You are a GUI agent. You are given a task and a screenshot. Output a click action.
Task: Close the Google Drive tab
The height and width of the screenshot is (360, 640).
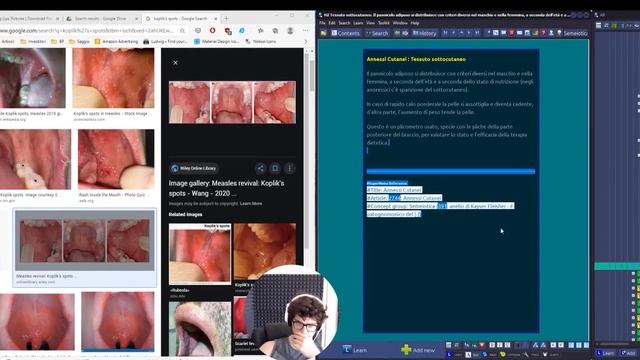tap(136, 19)
